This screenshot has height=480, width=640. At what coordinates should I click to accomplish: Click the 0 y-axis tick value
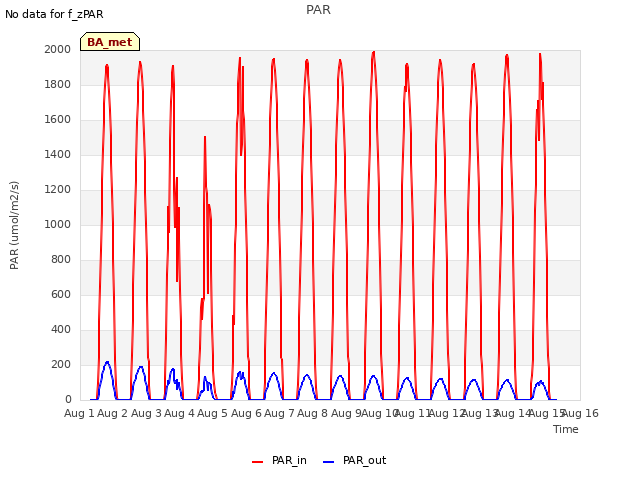[68, 400]
